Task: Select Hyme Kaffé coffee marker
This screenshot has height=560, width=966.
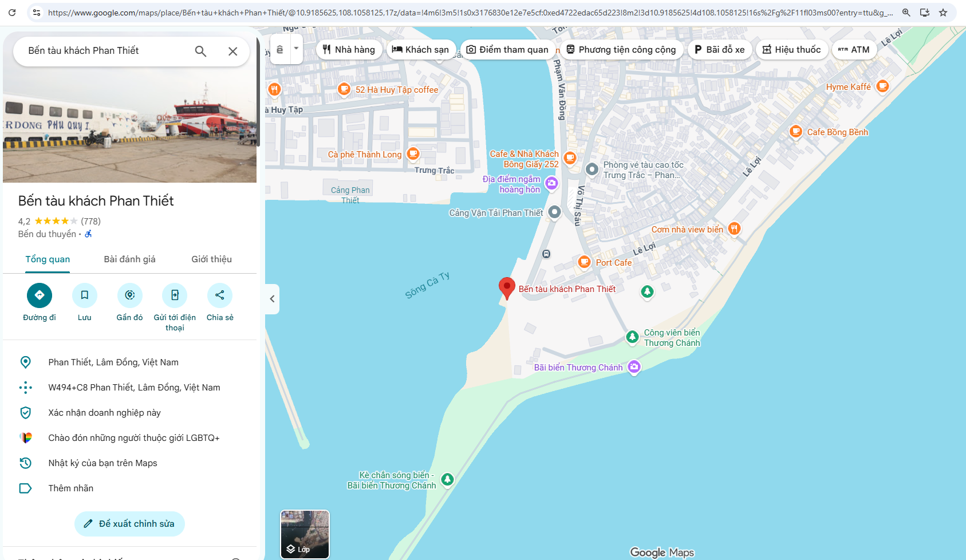Action: point(882,86)
